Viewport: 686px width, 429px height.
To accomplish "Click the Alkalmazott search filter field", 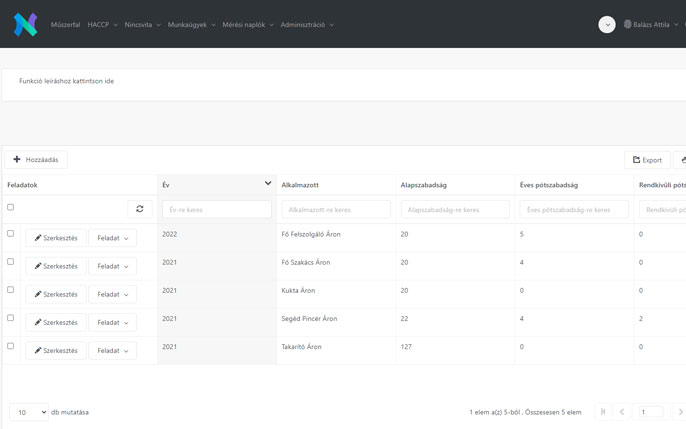I will (336, 210).
